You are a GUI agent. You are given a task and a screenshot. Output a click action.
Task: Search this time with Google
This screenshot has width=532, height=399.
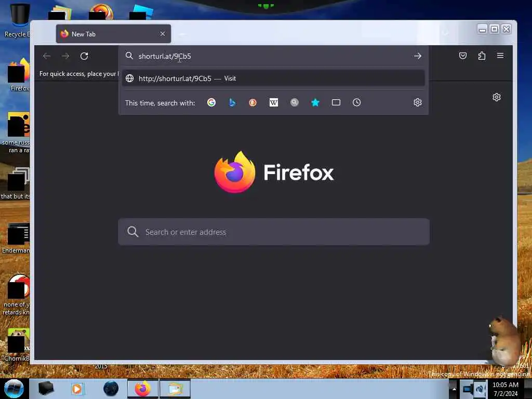click(x=211, y=102)
